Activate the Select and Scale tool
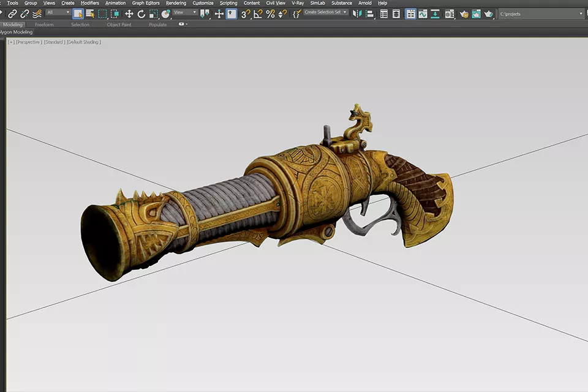Image resolution: width=588 pixels, height=392 pixels. click(153, 14)
